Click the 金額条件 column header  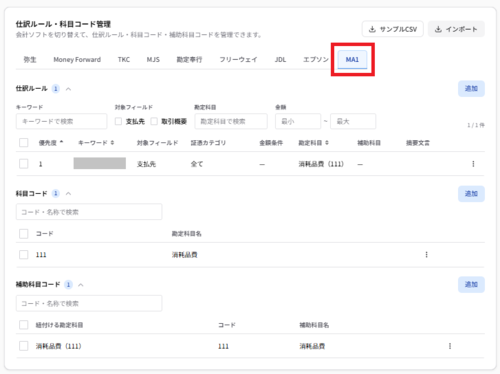pos(271,143)
